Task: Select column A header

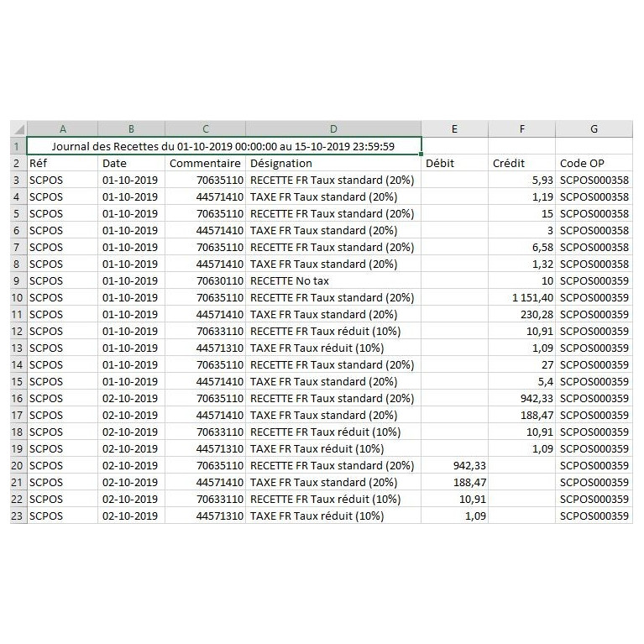Action: tap(62, 129)
